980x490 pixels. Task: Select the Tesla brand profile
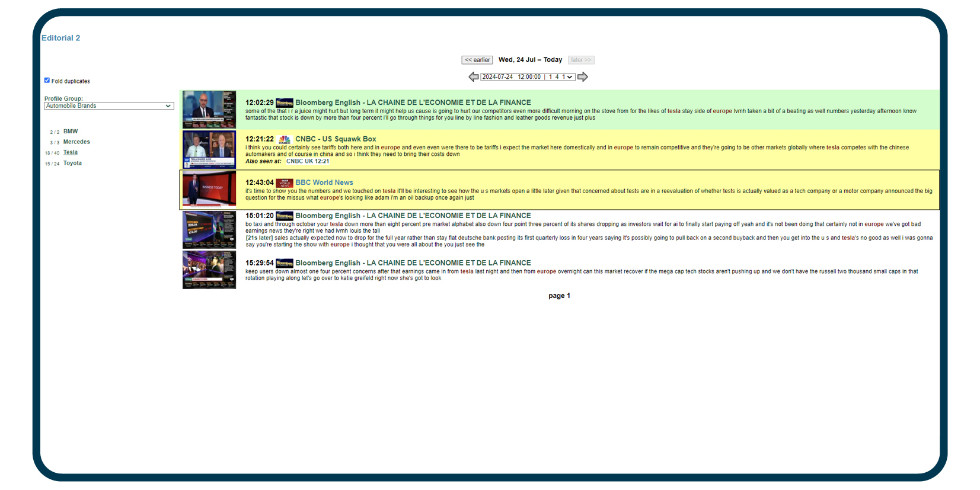click(71, 153)
